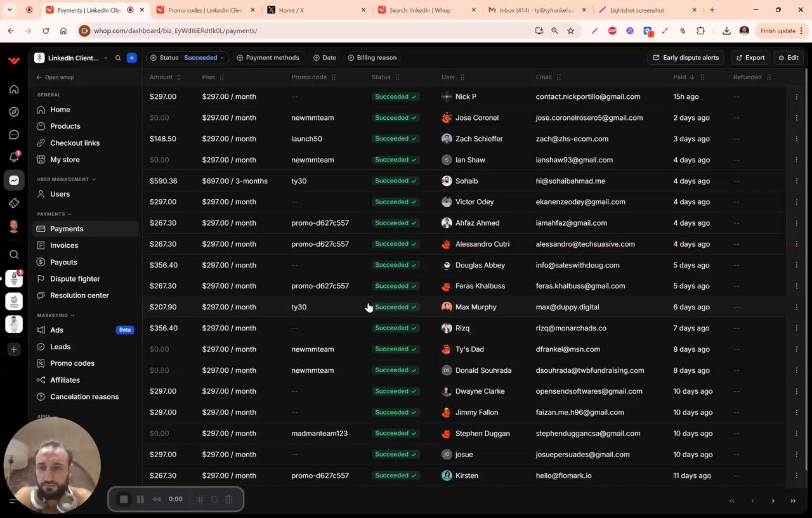The width and height of the screenshot is (812, 518).
Task: Open the browser Downloads icon
Action: tap(726, 30)
